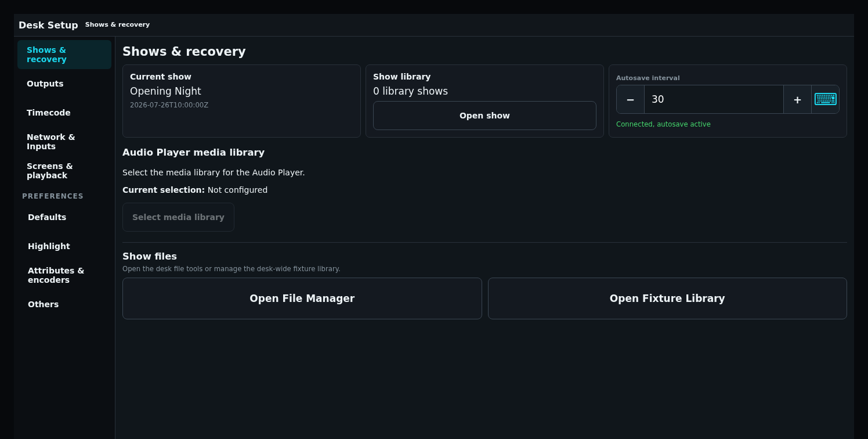Image resolution: width=868 pixels, height=439 pixels.
Task: Open File Manager
Action: [302, 298]
